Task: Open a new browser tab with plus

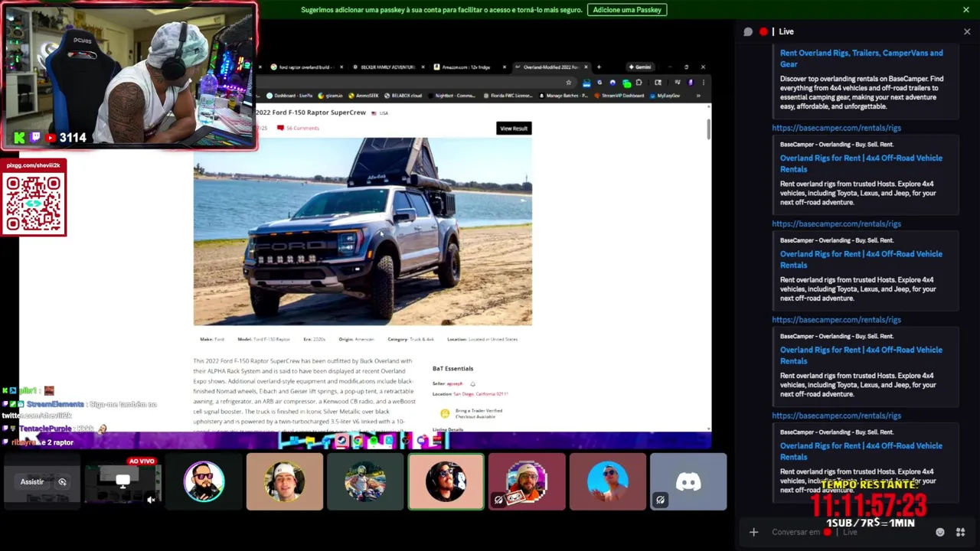Action: pos(599,67)
